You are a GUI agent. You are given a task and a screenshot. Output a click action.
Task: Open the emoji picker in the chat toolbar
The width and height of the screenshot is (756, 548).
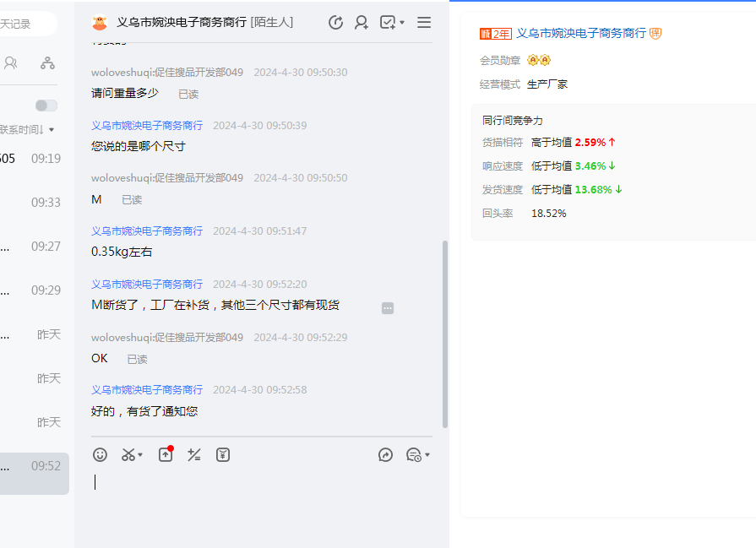coord(101,455)
